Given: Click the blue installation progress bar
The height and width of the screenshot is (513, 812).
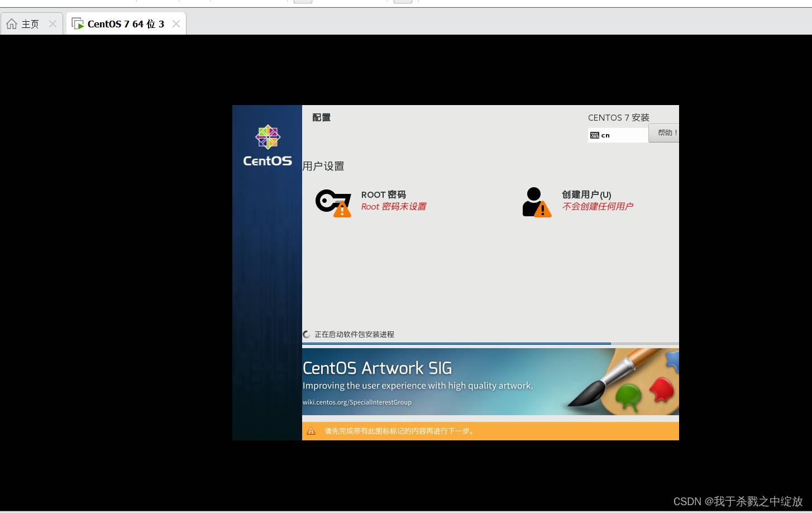Looking at the screenshot, I should pos(456,344).
